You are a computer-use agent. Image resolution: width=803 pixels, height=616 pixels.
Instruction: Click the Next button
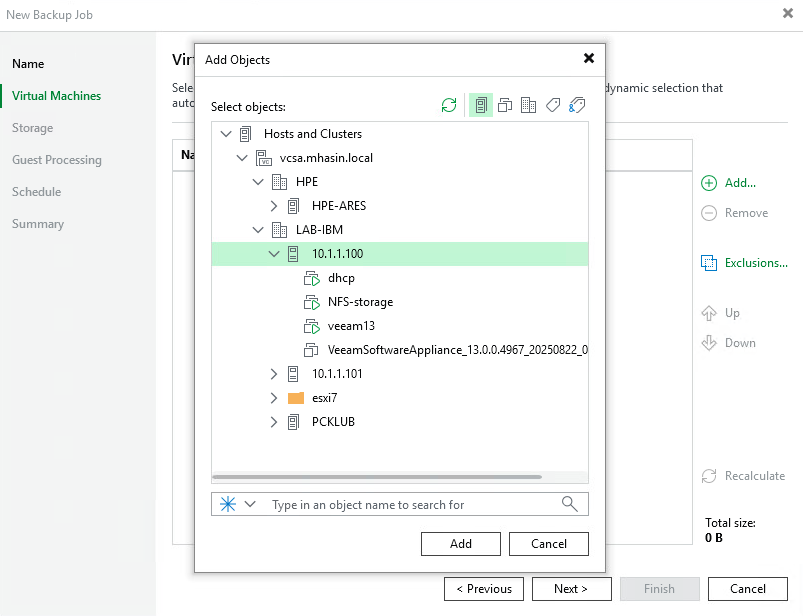(571, 589)
